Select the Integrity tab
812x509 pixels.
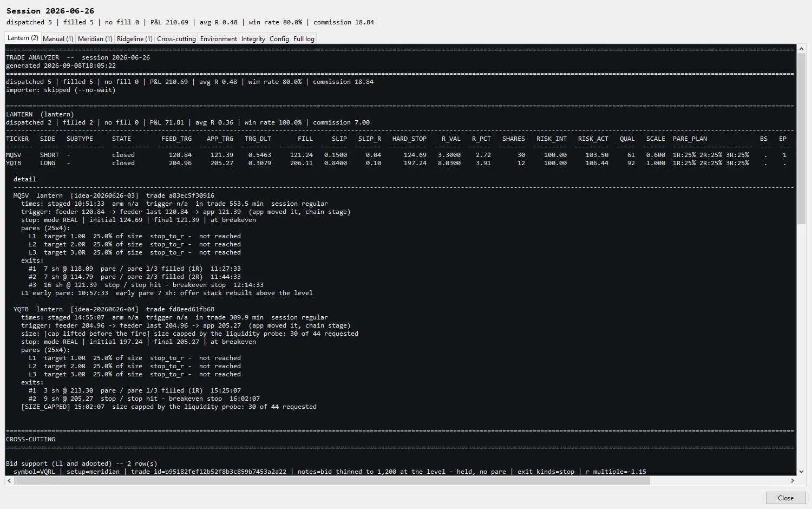(253, 38)
